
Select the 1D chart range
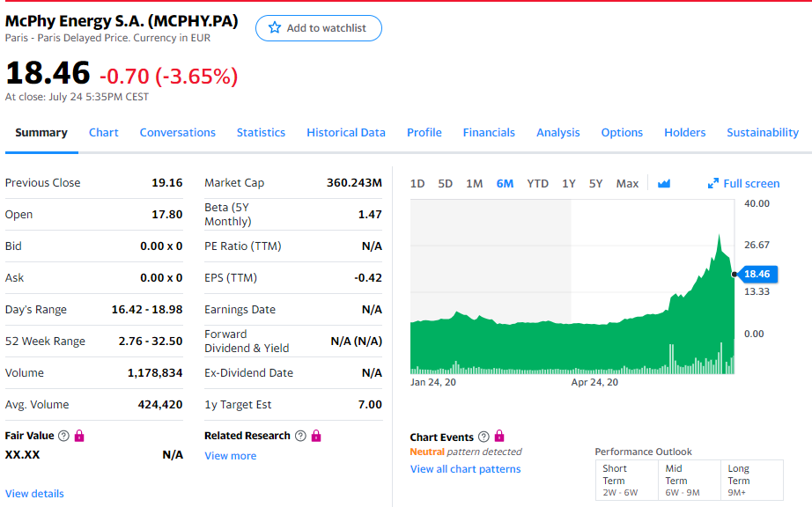[x=417, y=184]
